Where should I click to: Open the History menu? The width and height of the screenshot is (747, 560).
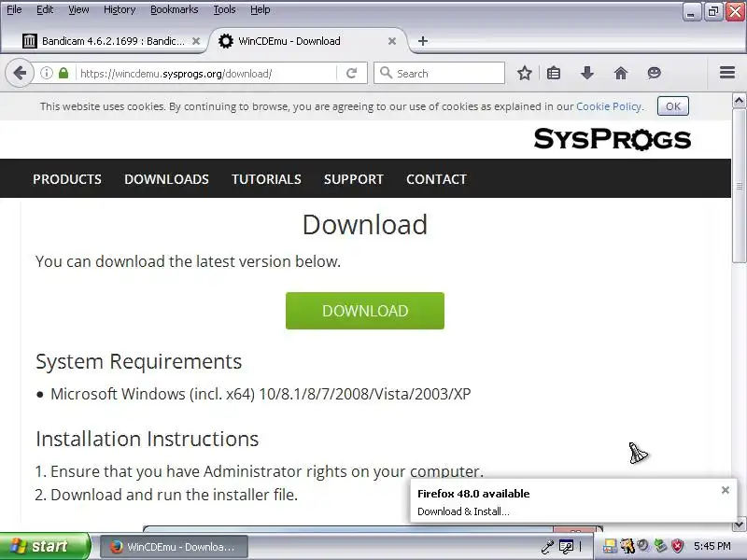tap(120, 9)
